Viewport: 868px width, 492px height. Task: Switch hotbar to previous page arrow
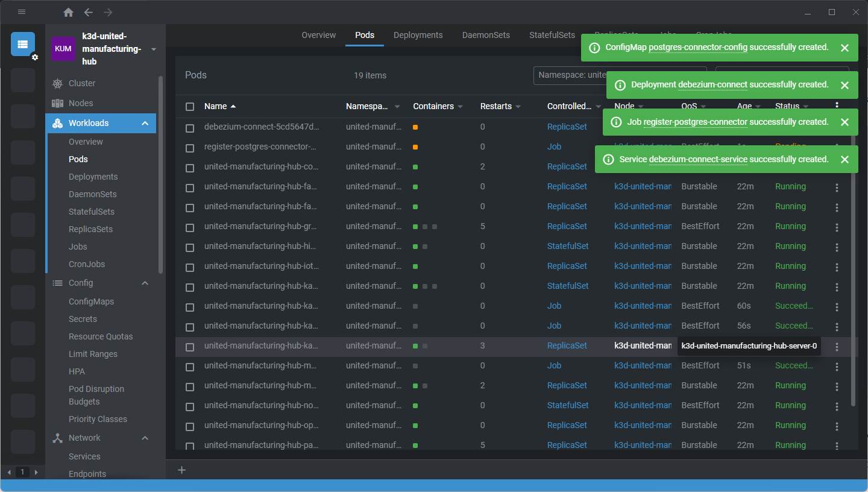[x=8, y=472]
